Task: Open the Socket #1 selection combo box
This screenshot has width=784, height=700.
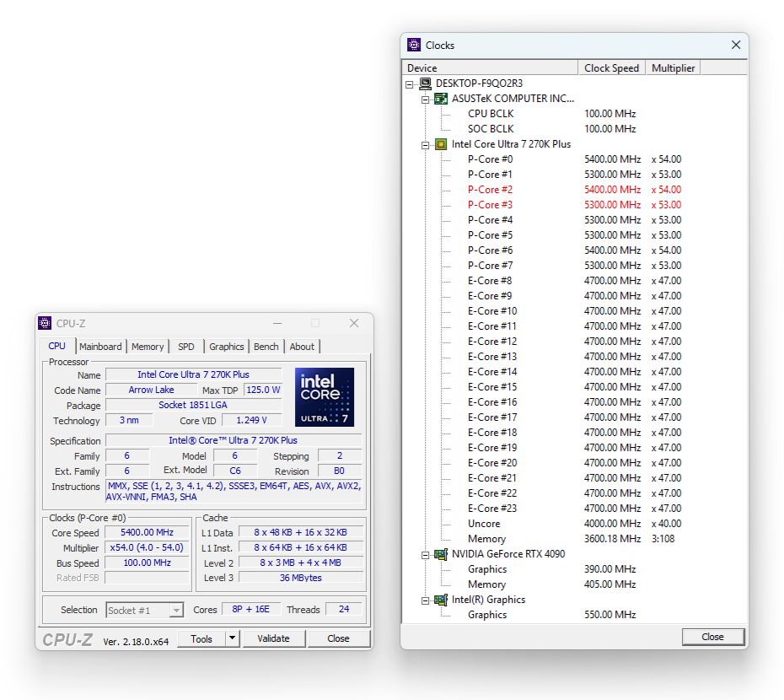Action: pyautogui.click(x=145, y=611)
